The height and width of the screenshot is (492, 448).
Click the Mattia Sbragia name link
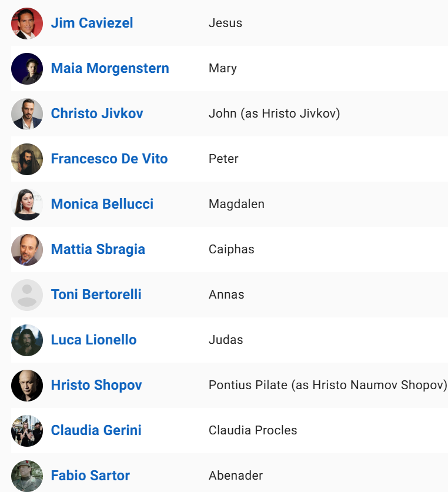tap(98, 250)
